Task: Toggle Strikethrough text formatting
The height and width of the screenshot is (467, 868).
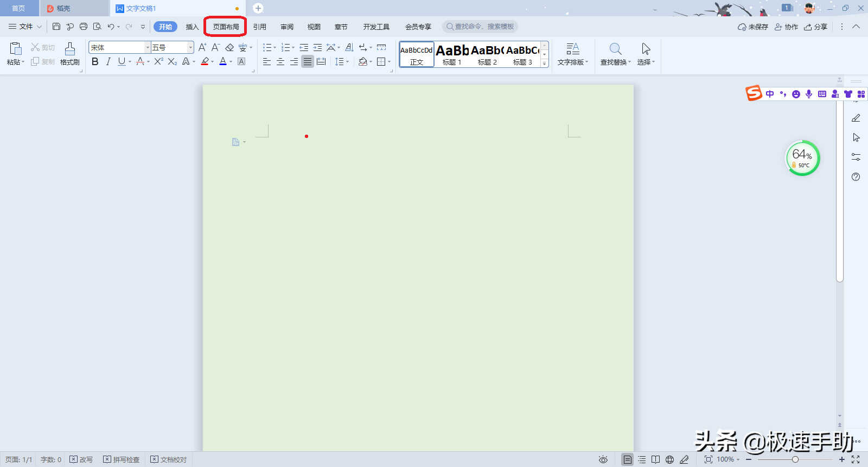Action: [140, 61]
